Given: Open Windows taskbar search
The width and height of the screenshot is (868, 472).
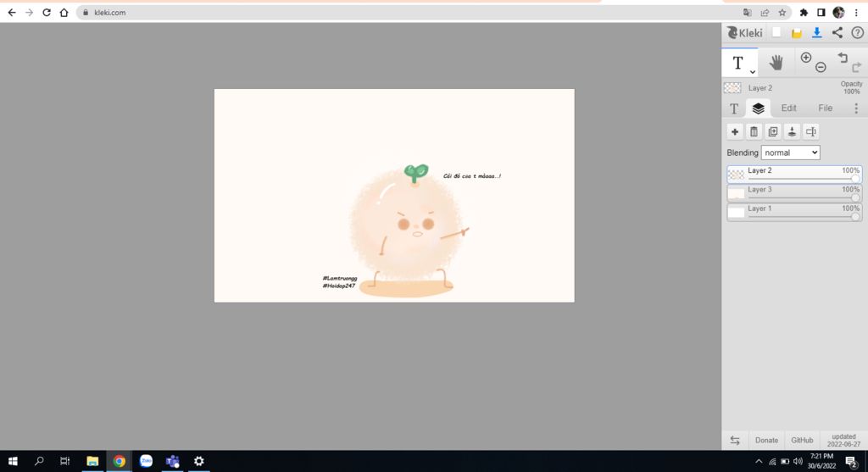Looking at the screenshot, I should (39, 461).
